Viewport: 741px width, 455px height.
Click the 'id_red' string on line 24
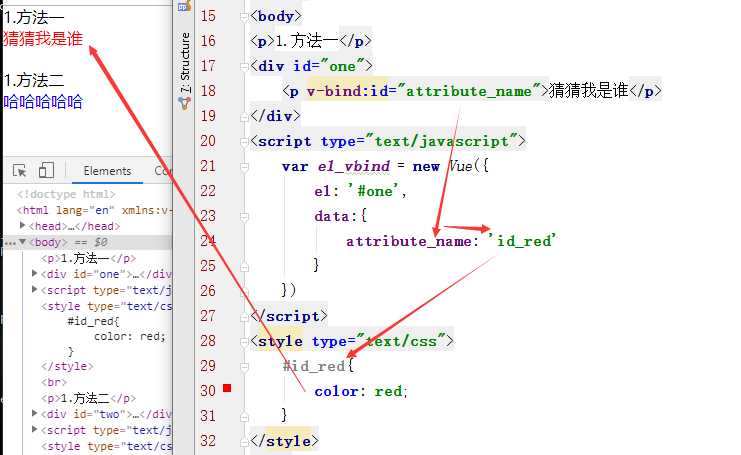(x=522, y=241)
